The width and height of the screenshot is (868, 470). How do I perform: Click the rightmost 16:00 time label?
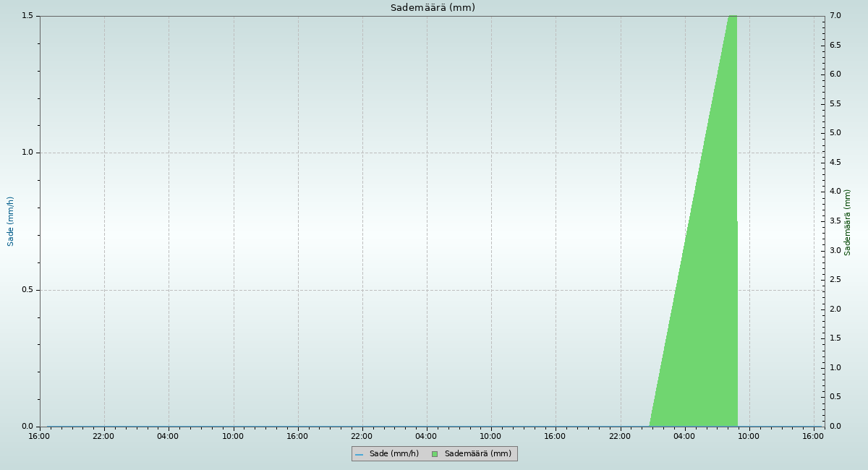[x=814, y=436]
